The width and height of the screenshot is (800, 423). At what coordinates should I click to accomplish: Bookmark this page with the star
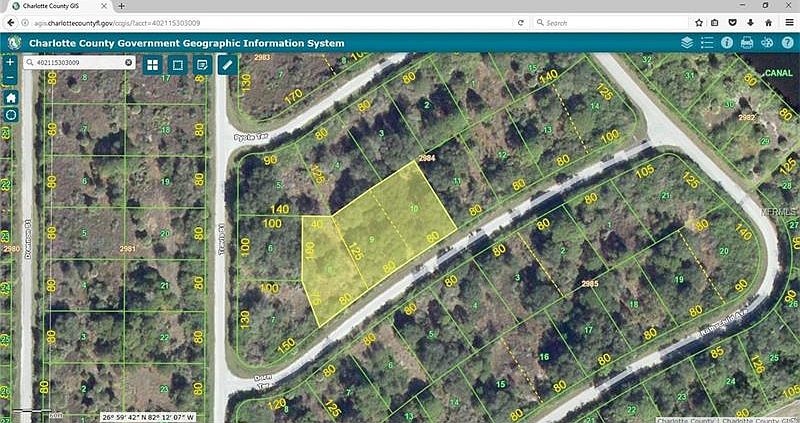pyautogui.click(x=699, y=23)
